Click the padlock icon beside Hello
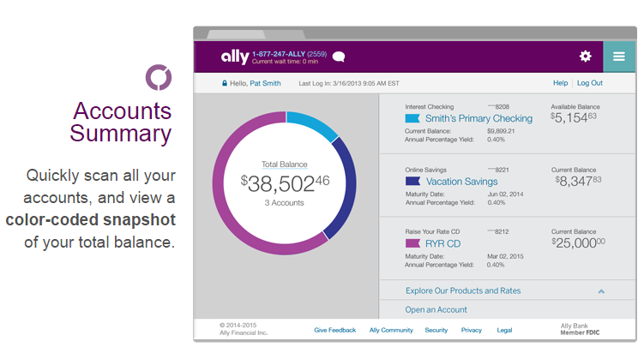644x353 pixels. (225, 83)
